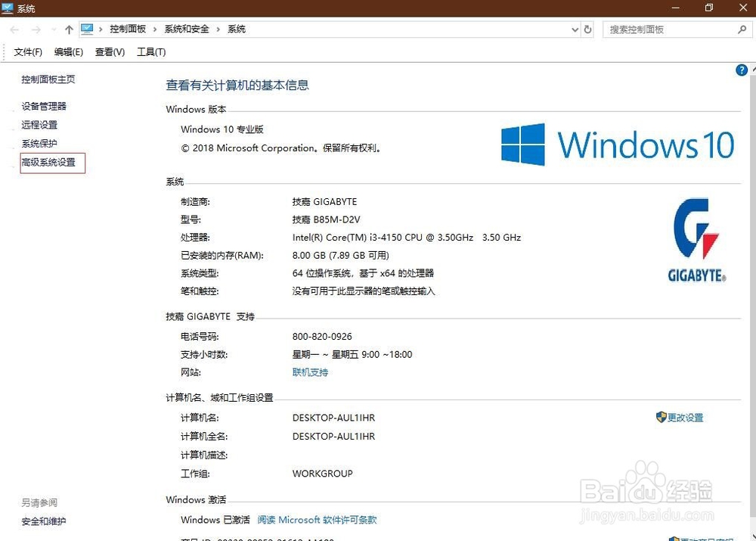Expand the chevron after 控制面板 in the breadcrumb

tap(155, 30)
